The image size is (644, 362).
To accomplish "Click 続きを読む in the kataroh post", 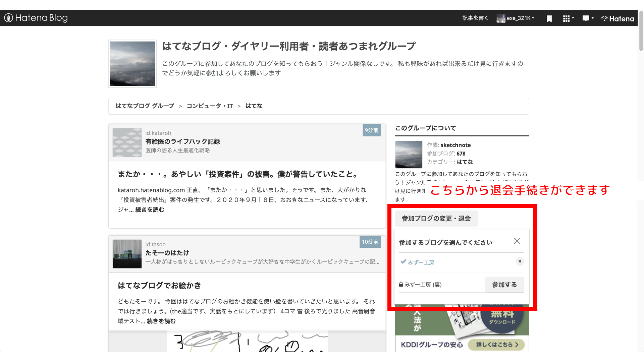I will [150, 210].
